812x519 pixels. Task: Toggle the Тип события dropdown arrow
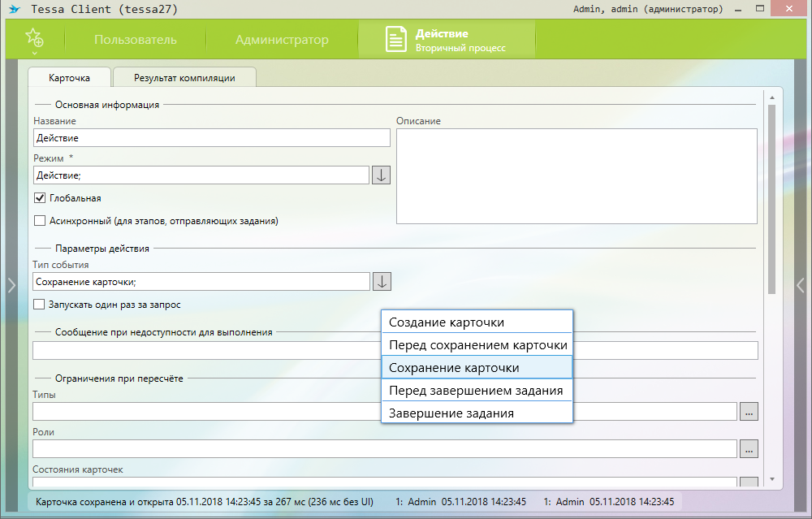(x=381, y=281)
